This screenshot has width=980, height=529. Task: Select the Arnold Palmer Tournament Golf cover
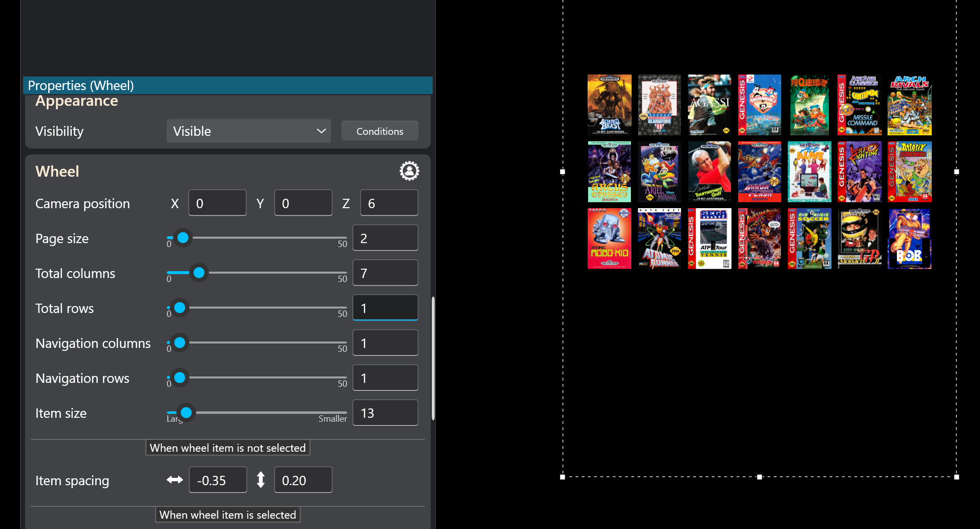(709, 172)
